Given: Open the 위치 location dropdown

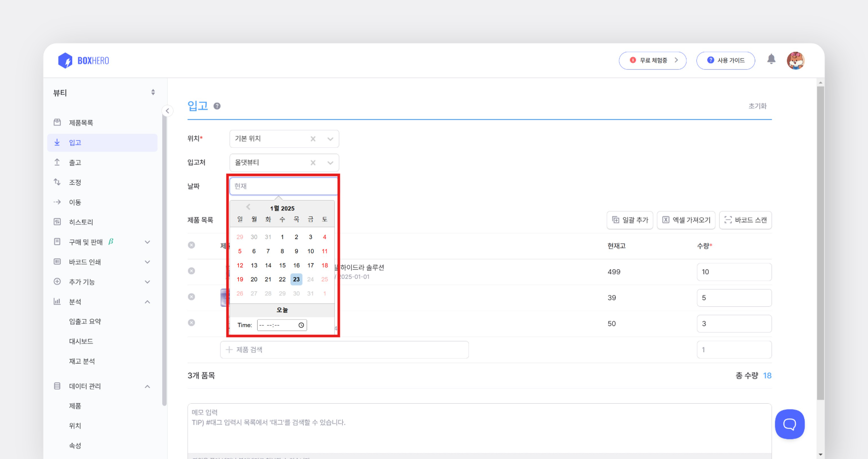Looking at the screenshot, I should tap(330, 139).
